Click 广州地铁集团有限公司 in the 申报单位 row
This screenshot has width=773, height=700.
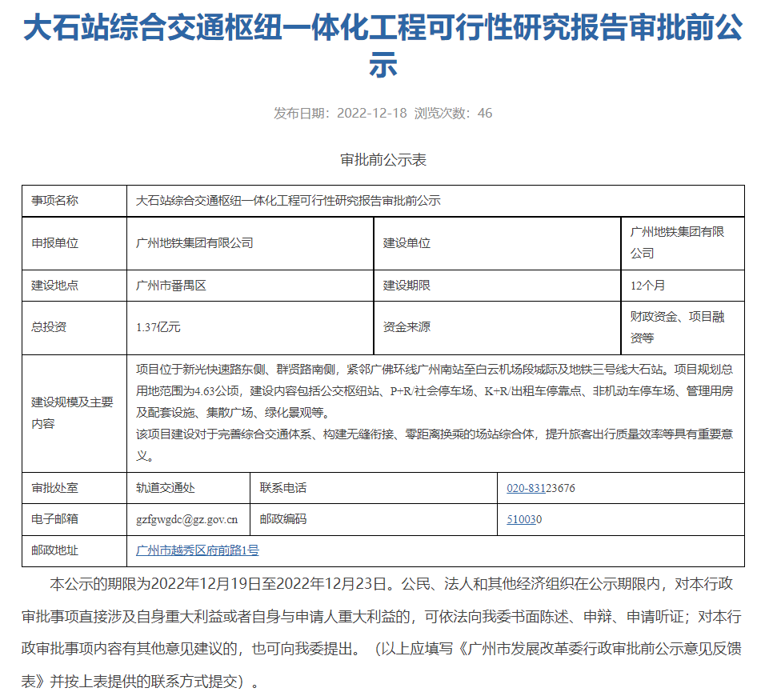pos(250,243)
